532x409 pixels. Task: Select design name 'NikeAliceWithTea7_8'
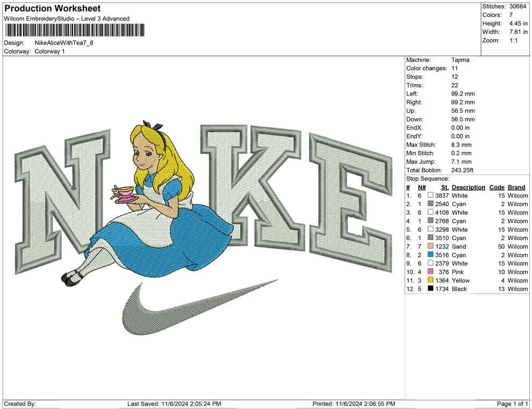pos(64,43)
